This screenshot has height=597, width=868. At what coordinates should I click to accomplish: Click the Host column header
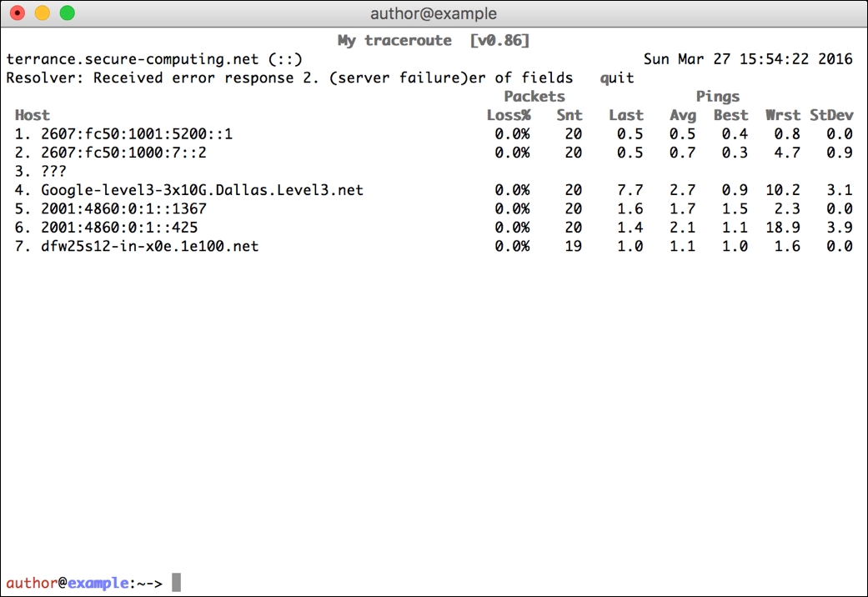[x=33, y=115]
